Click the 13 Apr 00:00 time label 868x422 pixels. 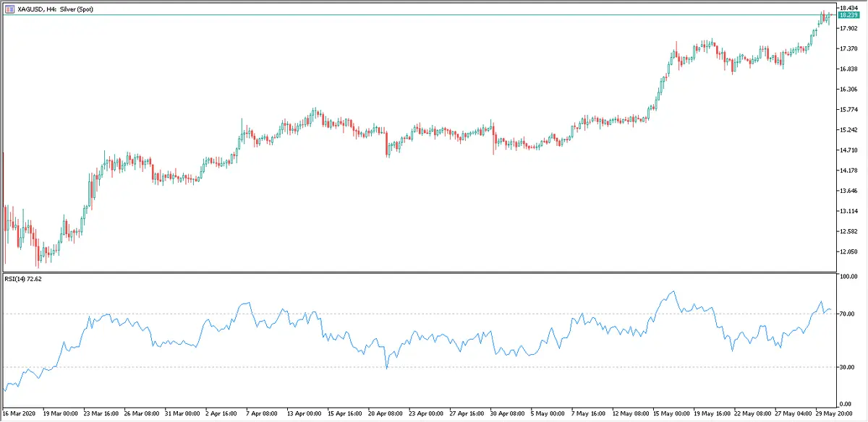pyautogui.click(x=304, y=413)
